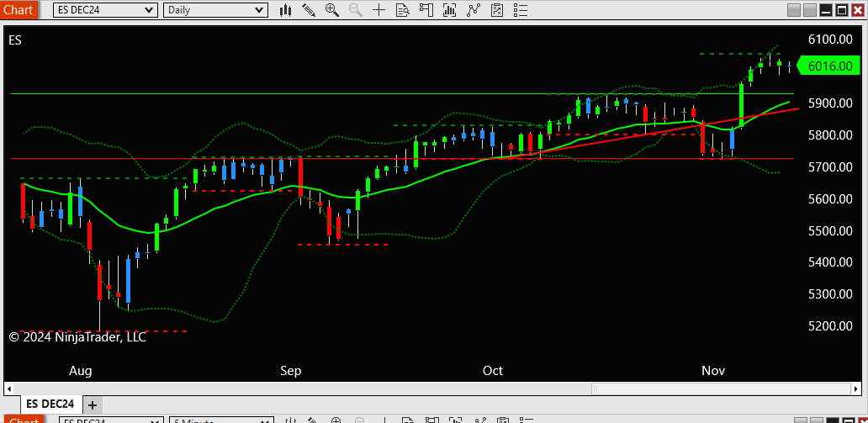Click the 5700.00 price axis label
The height and width of the screenshot is (423, 868).
pos(829,167)
